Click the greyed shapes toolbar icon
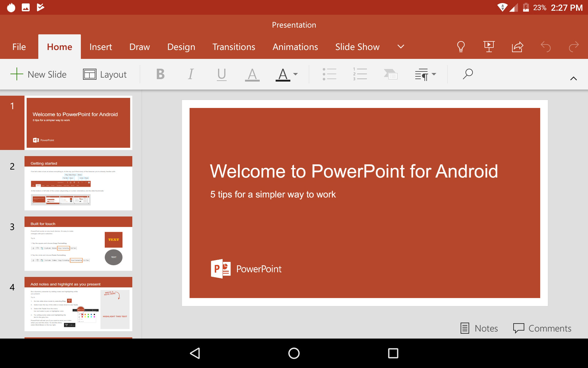Image resolution: width=588 pixels, height=368 pixels. click(x=391, y=74)
